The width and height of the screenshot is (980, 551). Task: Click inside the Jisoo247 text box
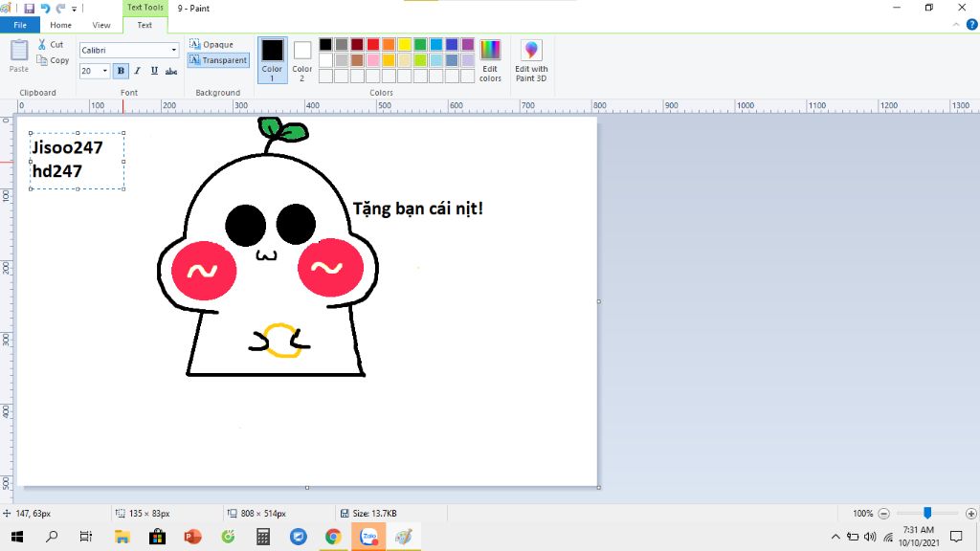pyautogui.click(x=77, y=161)
